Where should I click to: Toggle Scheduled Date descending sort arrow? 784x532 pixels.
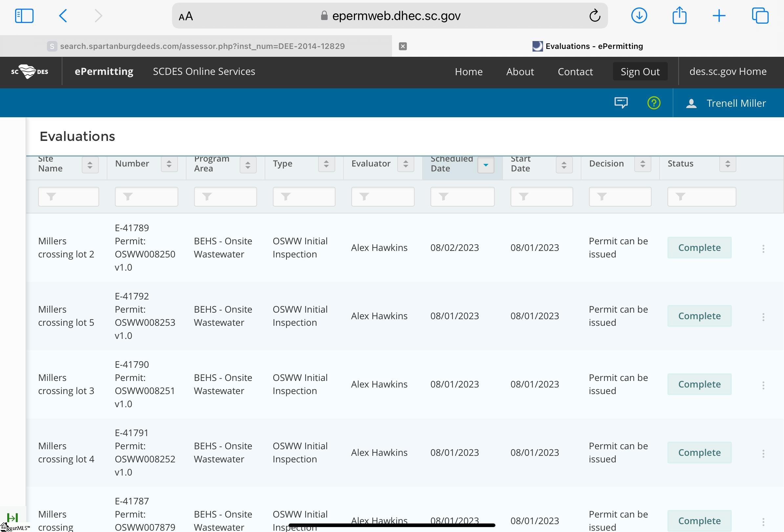(x=486, y=165)
